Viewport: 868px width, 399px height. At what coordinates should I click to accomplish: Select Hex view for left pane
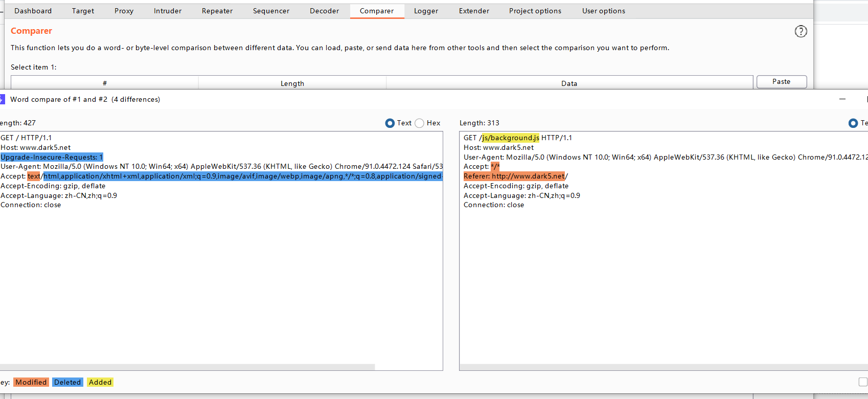pos(419,123)
